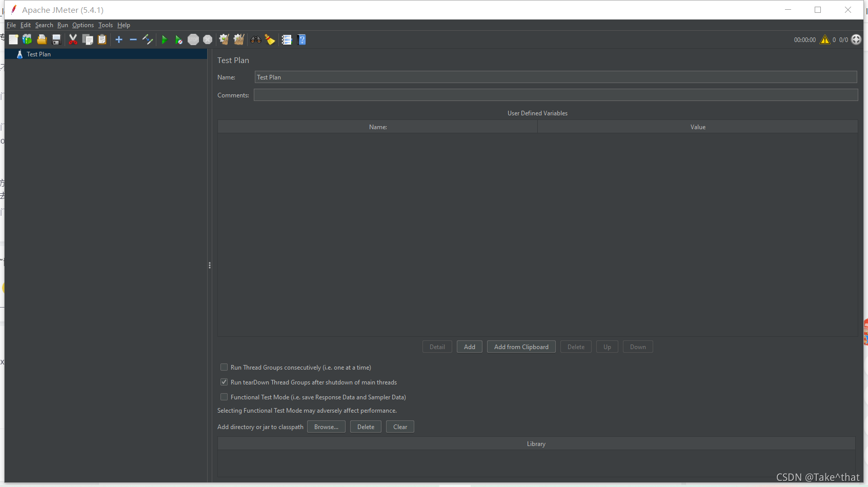Viewport: 868px width, 487px height.
Task: Click the Toggle enable/disable icon
Action: [x=148, y=39]
